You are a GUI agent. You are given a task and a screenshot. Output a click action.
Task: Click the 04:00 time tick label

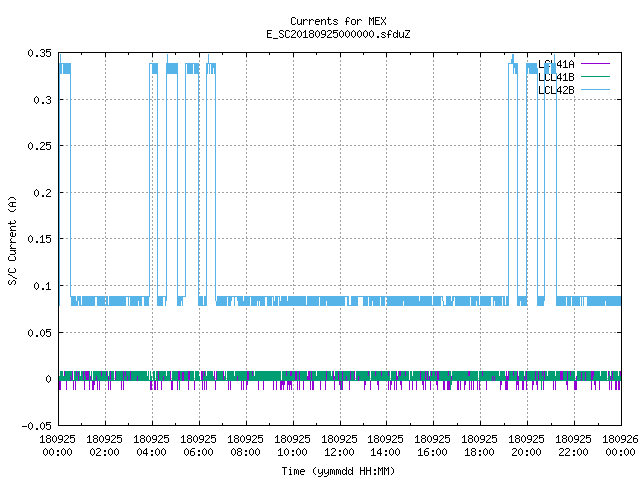(x=151, y=452)
